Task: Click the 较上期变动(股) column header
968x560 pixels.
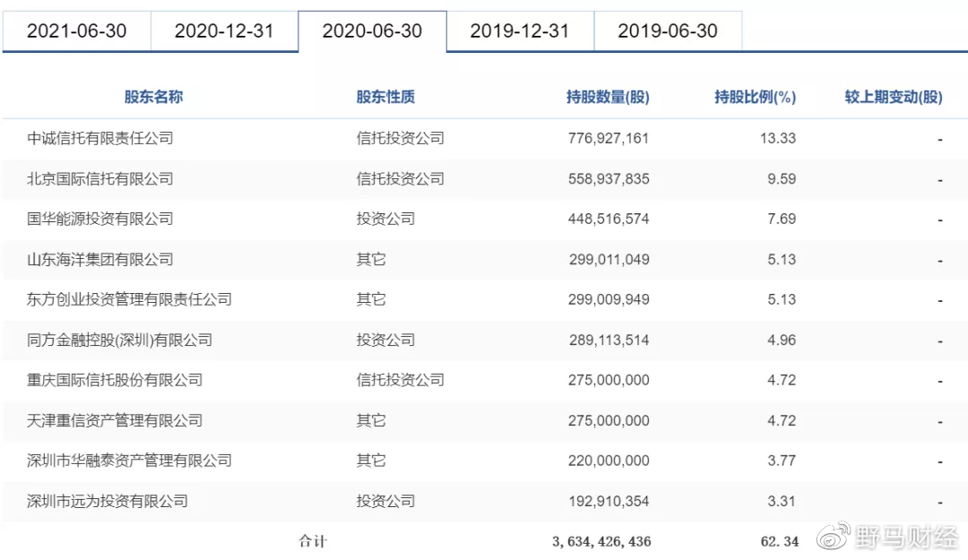Action: point(894,97)
